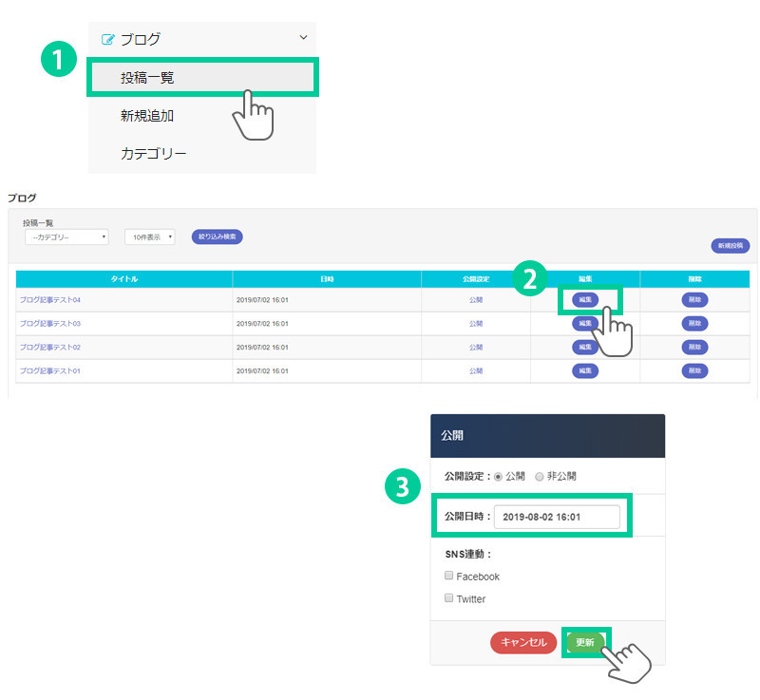
Task: Select the 非公開 radio button
Action: 540,476
